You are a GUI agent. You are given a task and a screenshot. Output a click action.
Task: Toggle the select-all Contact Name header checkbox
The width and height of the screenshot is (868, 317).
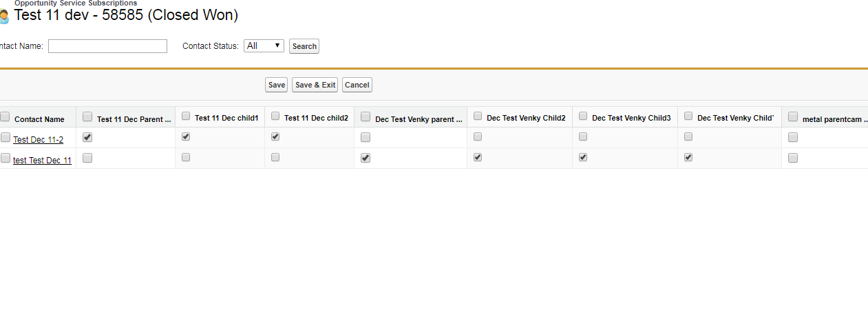[6, 117]
